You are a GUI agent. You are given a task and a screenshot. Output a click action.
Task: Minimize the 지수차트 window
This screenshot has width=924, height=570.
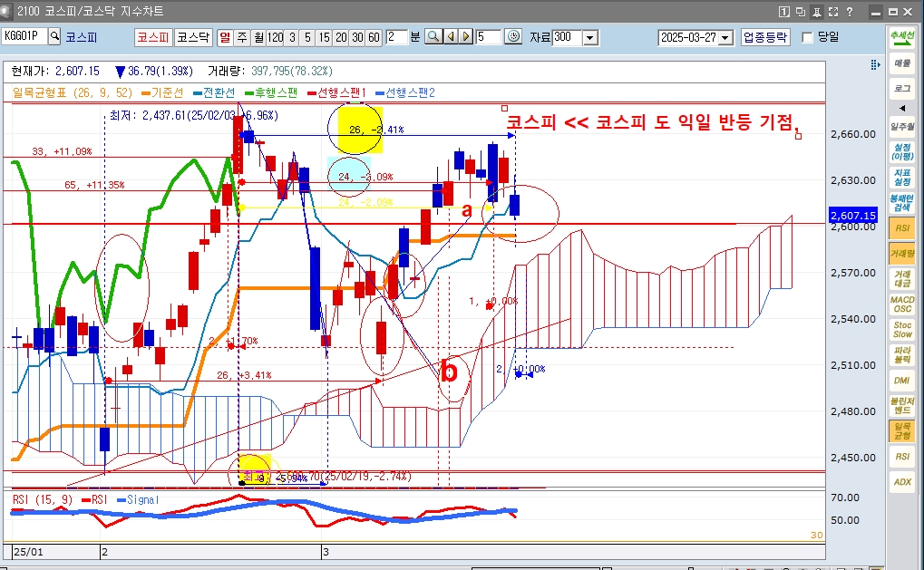(876, 12)
